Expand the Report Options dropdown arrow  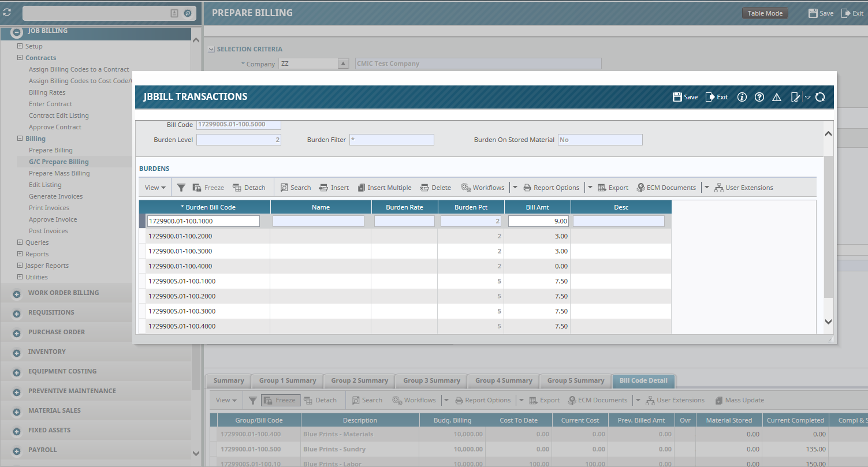coord(590,187)
